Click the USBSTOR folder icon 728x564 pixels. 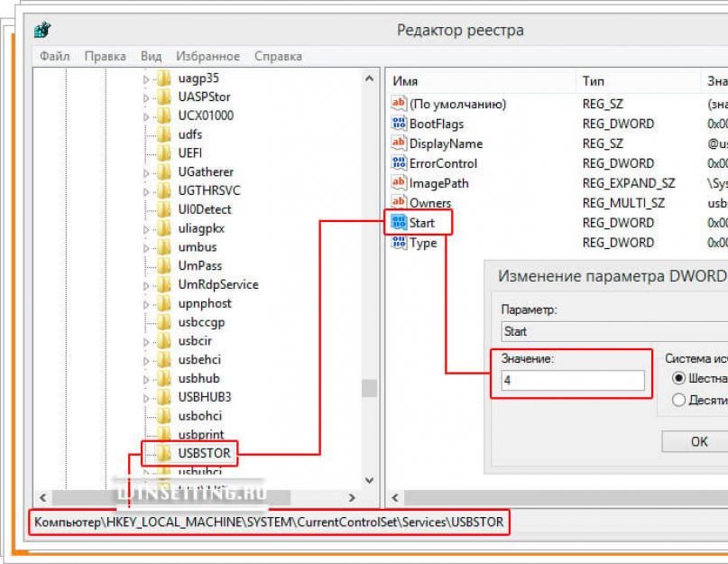[164, 453]
